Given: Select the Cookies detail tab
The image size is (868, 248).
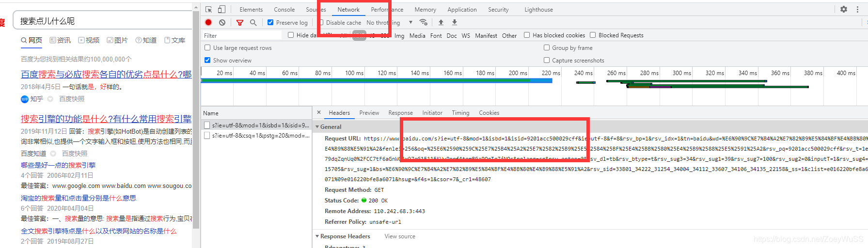Looking at the screenshot, I should click(x=489, y=113).
